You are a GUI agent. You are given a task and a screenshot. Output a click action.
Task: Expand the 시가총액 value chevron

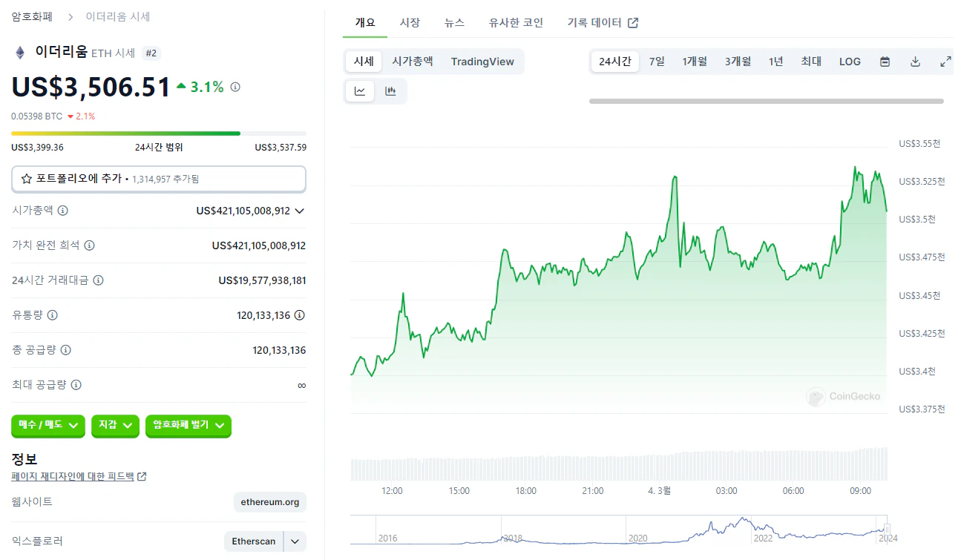click(300, 211)
